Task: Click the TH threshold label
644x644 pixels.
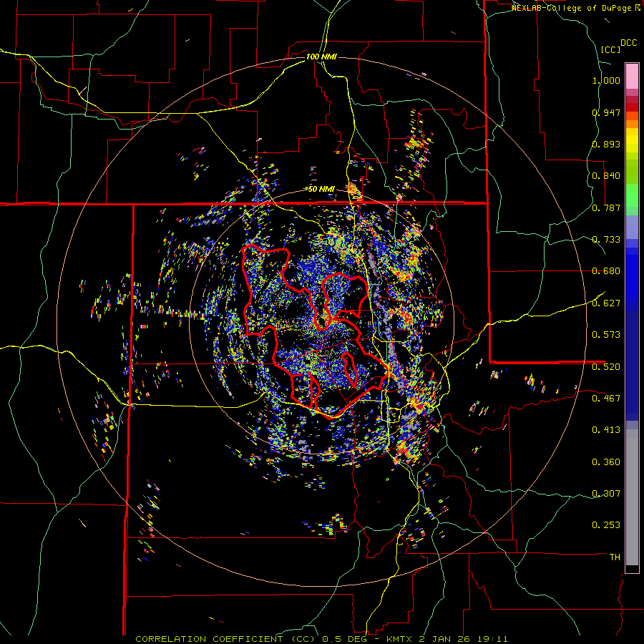Action: (x=615, y=557)
